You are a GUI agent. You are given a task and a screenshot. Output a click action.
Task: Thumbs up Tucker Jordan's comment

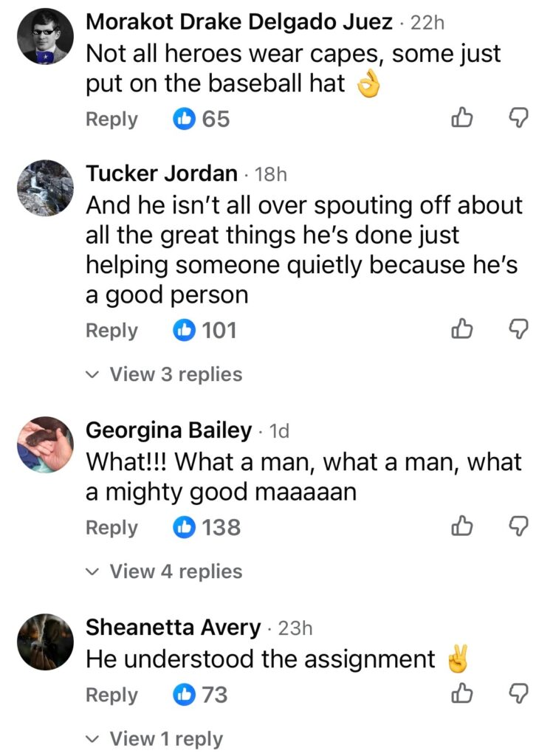[x=461, y=331]
